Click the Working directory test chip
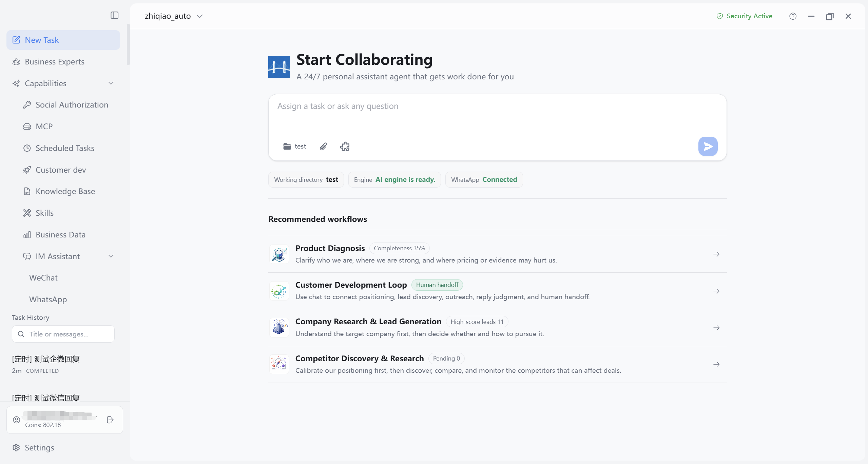The image size is (868, 464). [306, 180]
